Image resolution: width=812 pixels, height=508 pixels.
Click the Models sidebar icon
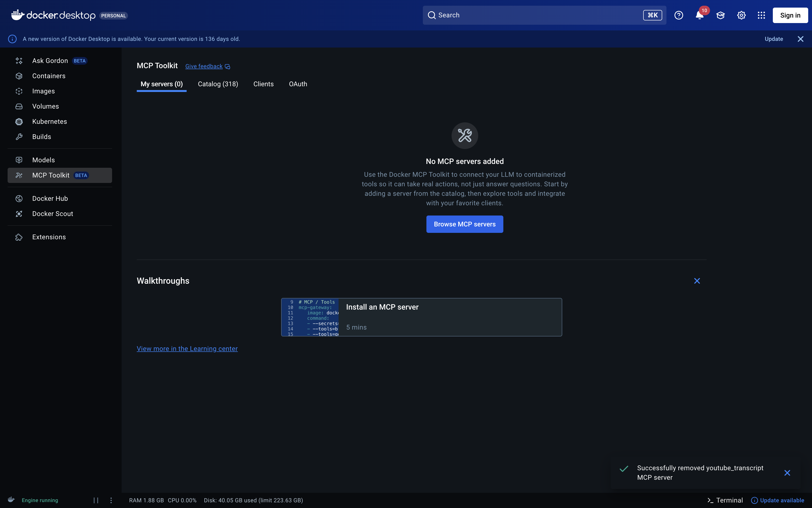click(x=19, y=160)
